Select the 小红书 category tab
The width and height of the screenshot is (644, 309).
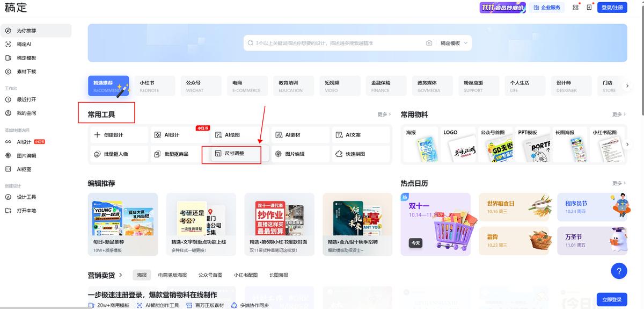pyautogui.click(x=155, y=86)
